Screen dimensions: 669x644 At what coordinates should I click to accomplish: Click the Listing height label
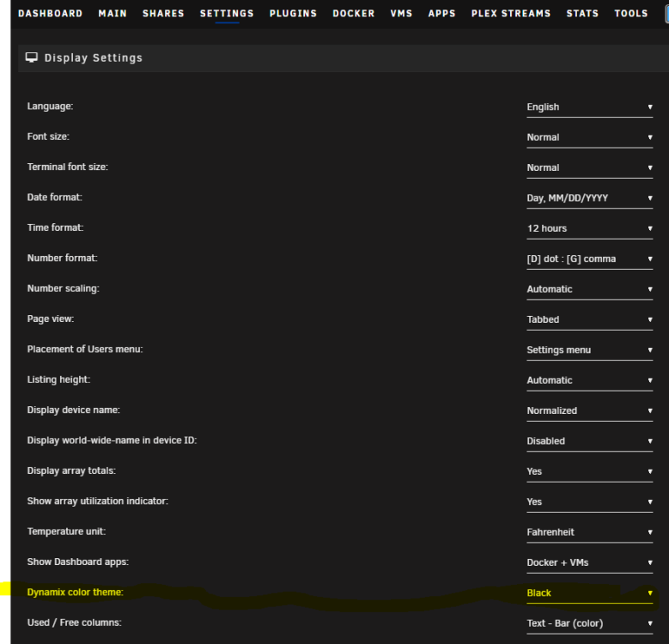pos(58,380)
